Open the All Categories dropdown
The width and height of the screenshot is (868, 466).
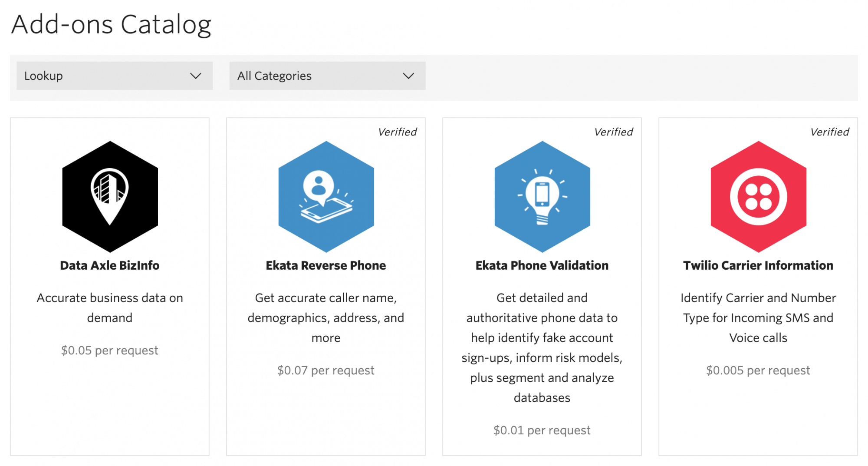327,76
